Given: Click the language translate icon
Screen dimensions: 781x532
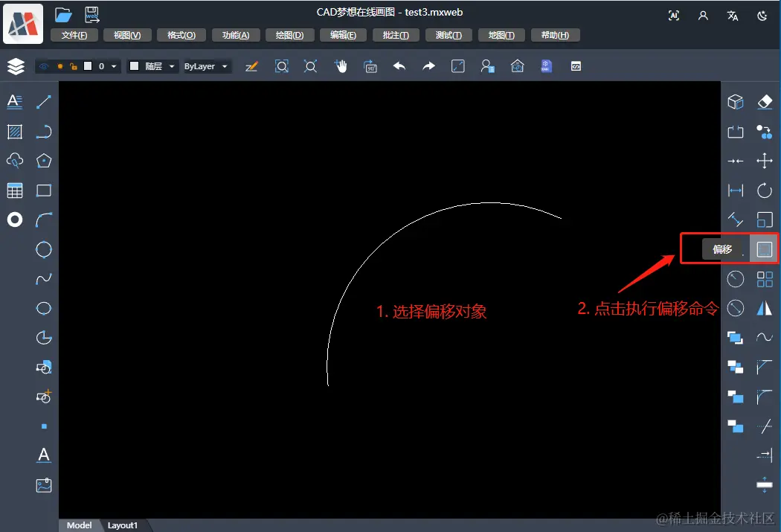Looking at the screenshot, I should tap(732, 16).
